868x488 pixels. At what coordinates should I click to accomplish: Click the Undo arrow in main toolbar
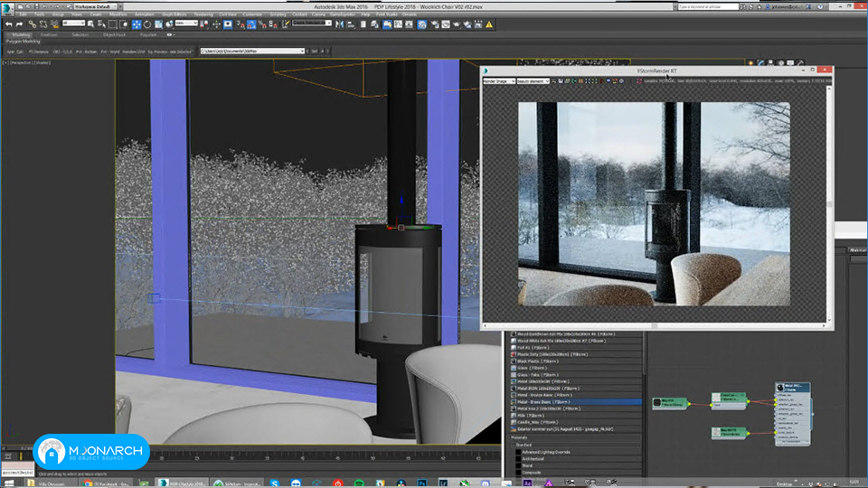8,24
